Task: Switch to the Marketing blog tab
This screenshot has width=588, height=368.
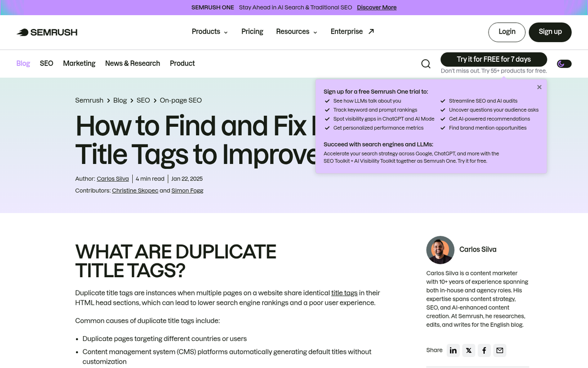Action: pyautogui.click(x=79, y=63)
